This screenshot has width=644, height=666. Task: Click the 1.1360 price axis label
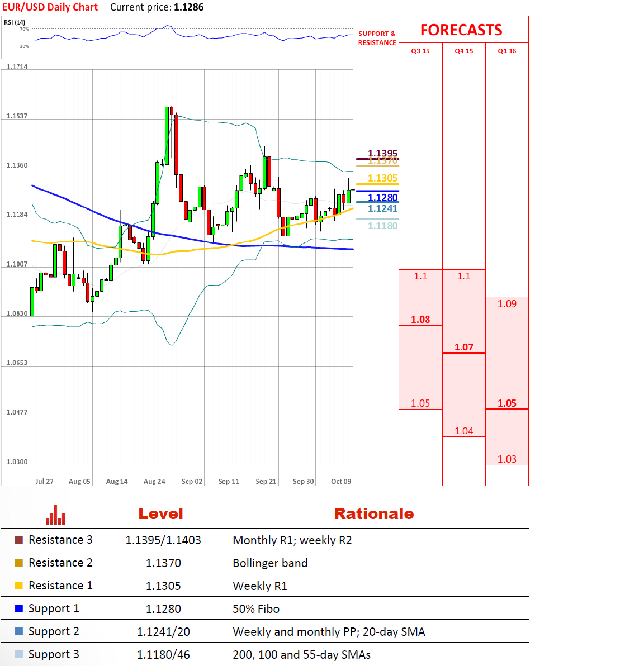click(17, 165)
